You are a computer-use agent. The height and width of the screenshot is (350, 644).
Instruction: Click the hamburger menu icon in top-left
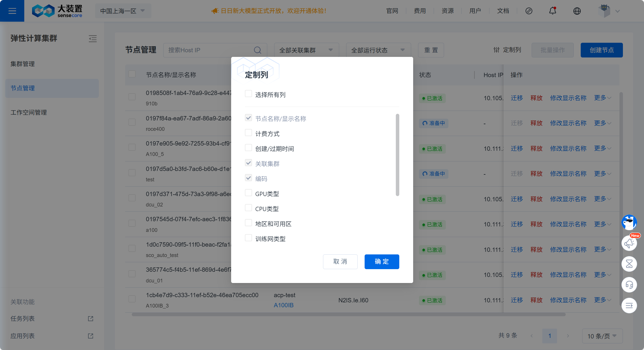coord(12,11)
